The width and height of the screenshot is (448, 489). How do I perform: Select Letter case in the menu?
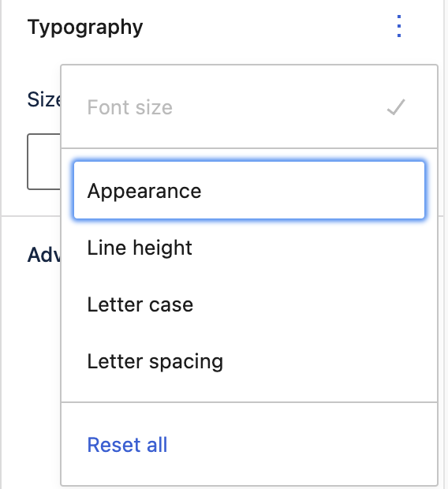249,304
